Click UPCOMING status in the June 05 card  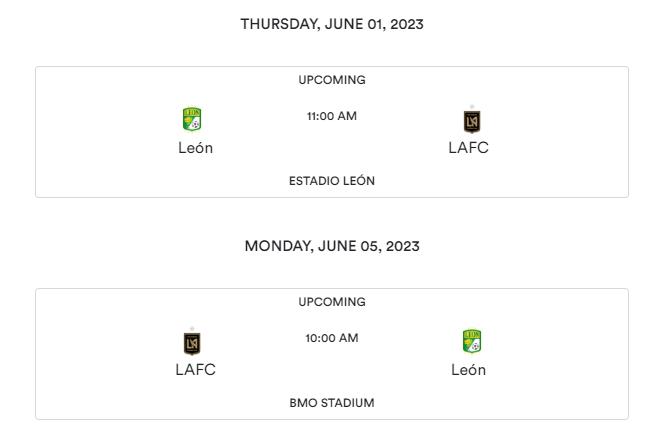click(x=332, y=301)
